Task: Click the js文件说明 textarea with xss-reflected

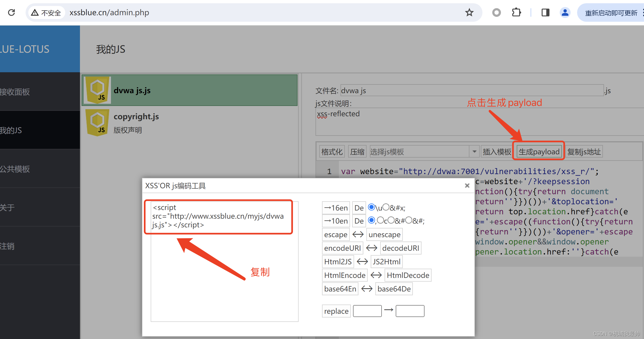Action: [480, 122]
